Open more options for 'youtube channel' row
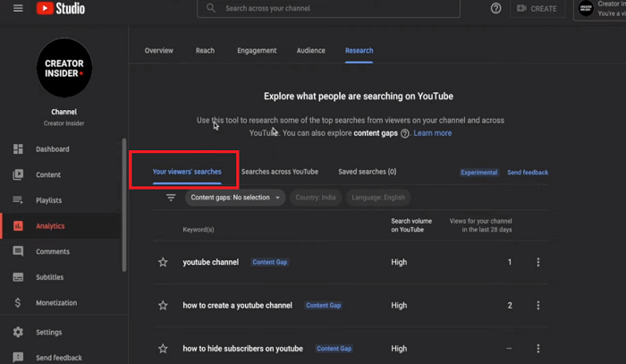The height and width of the screenshot is (364, 626). pos(537,263)
